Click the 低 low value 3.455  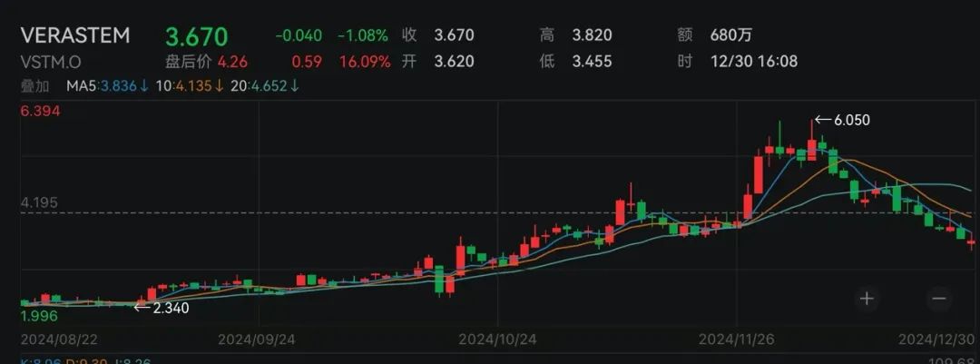[x=592, y=62]
